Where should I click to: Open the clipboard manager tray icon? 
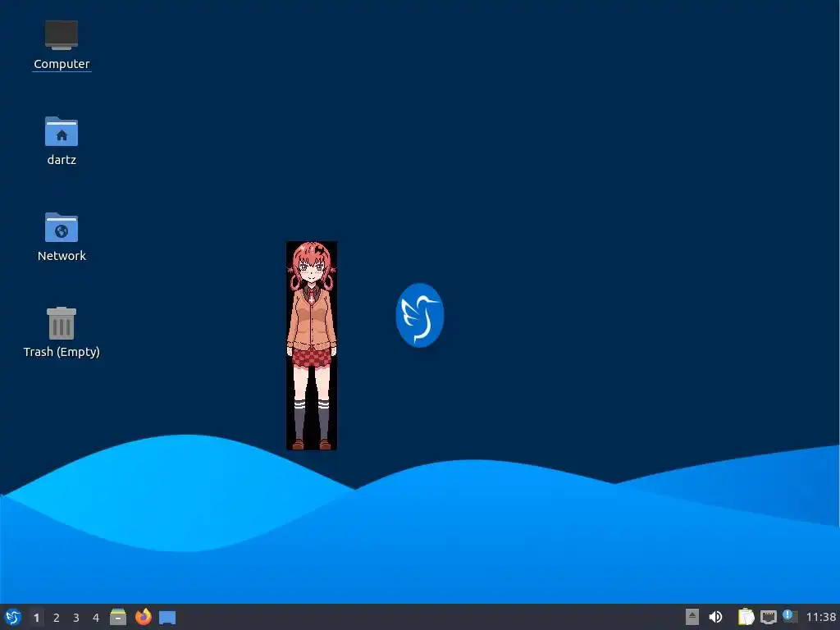[746, 617]
